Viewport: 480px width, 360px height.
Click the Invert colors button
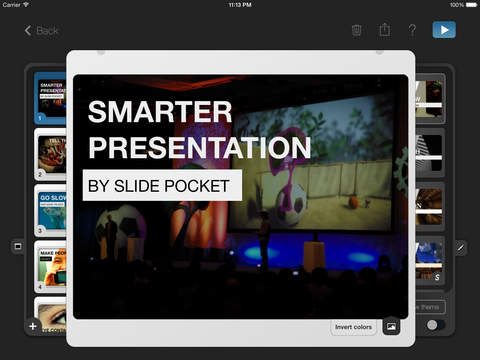(353, 327)
